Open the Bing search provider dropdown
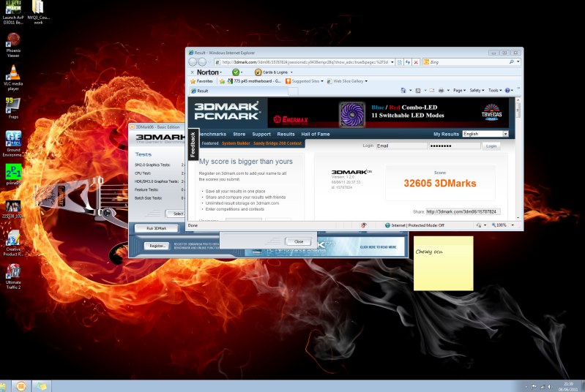Screen dimensions: 585x392 (518, 62)
